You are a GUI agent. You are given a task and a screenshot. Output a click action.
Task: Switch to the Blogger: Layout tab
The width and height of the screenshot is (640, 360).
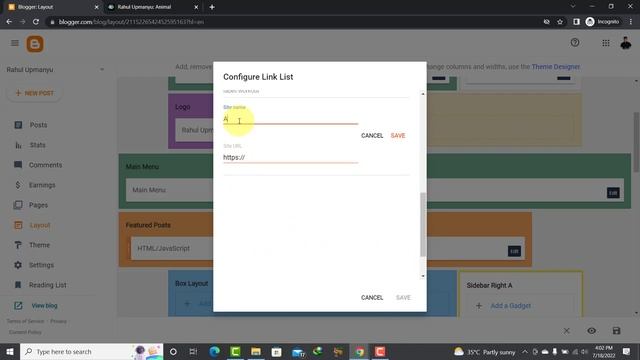pos(53,7)
